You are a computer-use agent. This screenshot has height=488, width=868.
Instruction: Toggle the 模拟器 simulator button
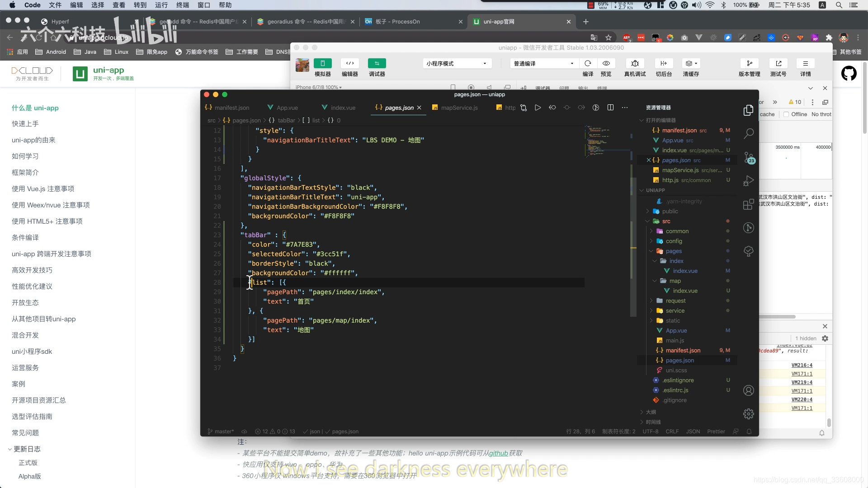(323, 63)
